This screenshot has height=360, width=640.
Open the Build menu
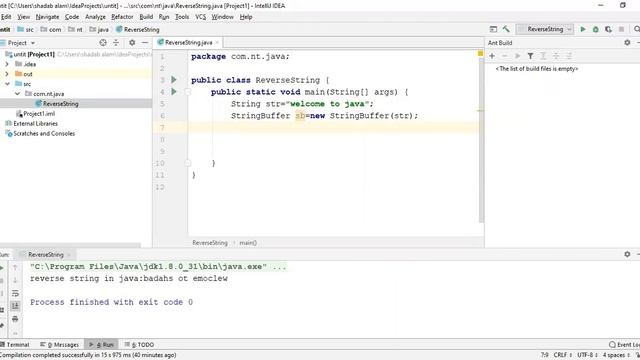pos(146,17)
